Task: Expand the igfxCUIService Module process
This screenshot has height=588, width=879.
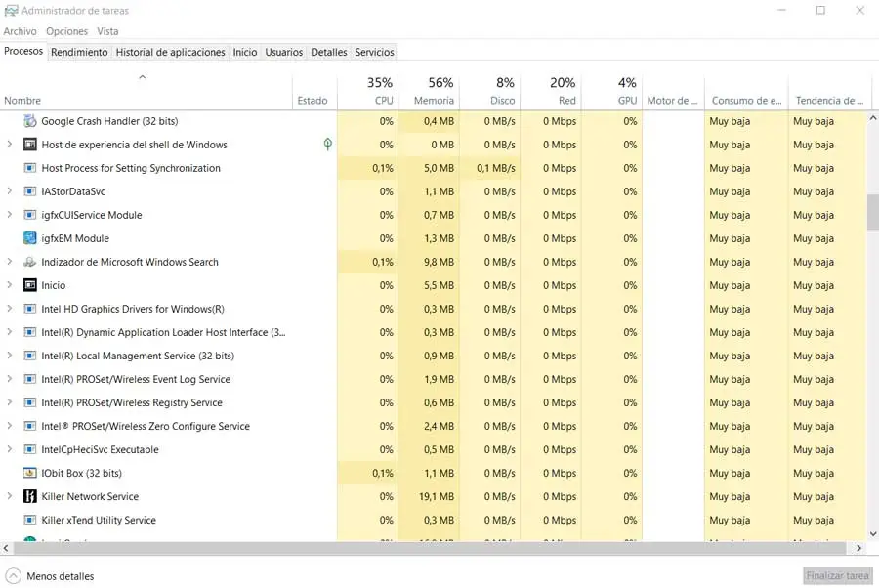Action: pyautogui.click(x=10, y=215)
